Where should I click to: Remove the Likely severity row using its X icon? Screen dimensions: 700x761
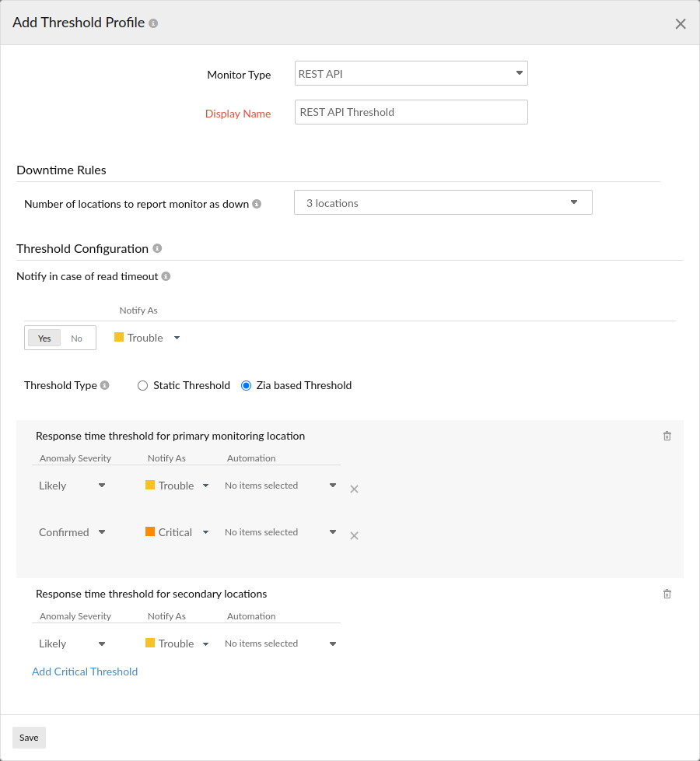click(x=354, y=489)
